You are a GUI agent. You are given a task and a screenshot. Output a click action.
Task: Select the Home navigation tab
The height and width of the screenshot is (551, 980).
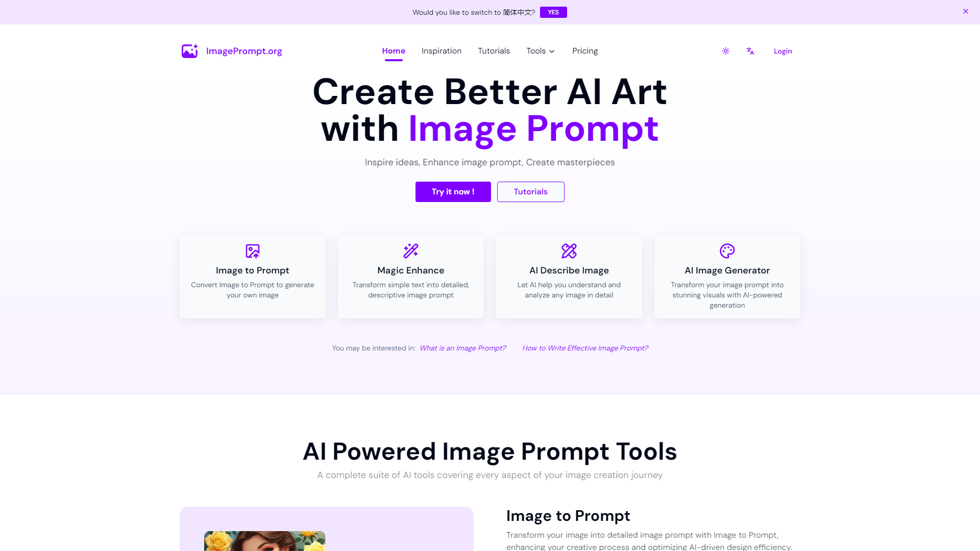tap(393, 51)
